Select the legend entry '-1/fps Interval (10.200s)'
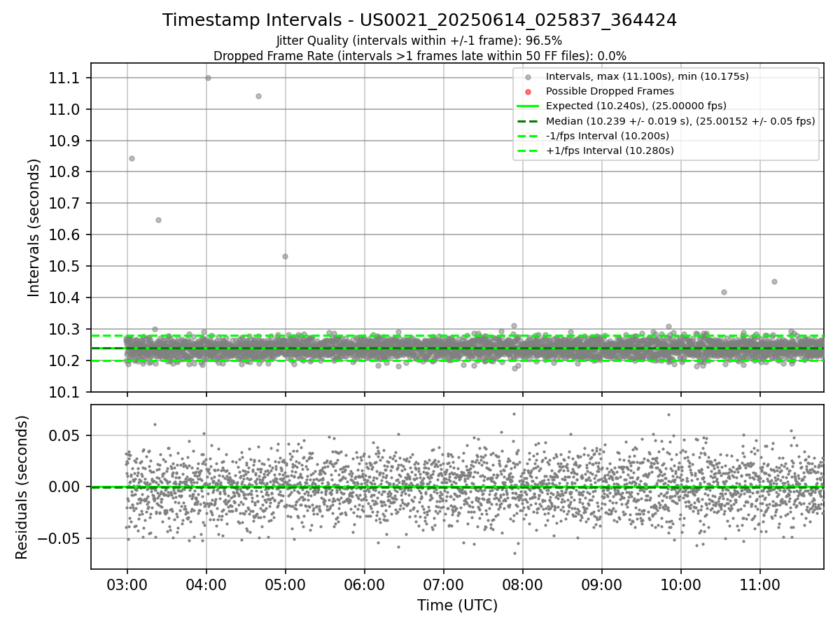Image resolution: width=840 pixels, height=630 pixels. [x=608, y=135]
